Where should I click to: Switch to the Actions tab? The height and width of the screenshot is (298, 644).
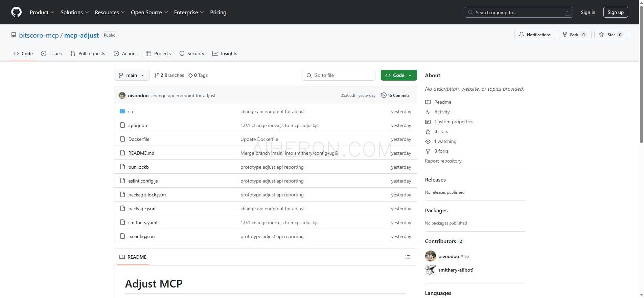(x=125, y=54)
